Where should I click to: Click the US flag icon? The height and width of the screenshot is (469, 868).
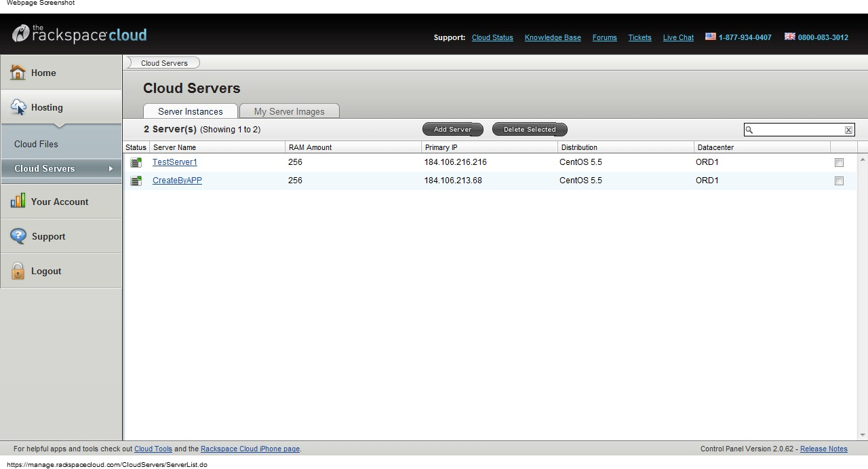click(x=711, y=37)
